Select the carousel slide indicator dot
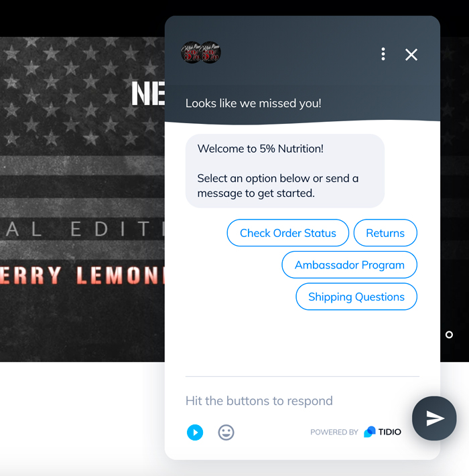Screen dimensions: 469x476 (x=449, y=335)
